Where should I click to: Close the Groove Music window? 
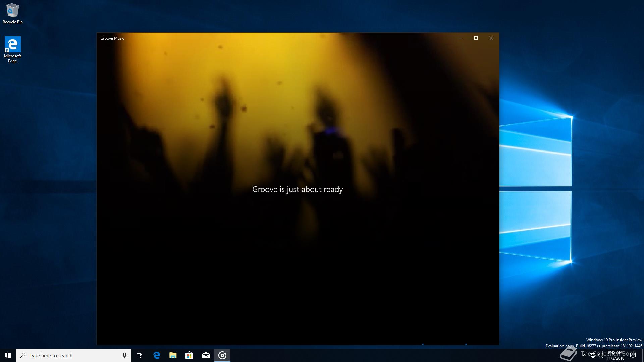pos(491,38)
